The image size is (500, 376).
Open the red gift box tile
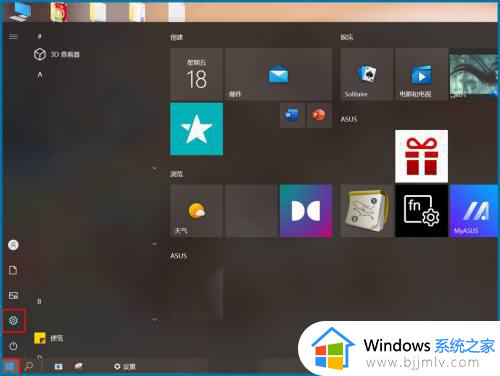click(421, 156)
